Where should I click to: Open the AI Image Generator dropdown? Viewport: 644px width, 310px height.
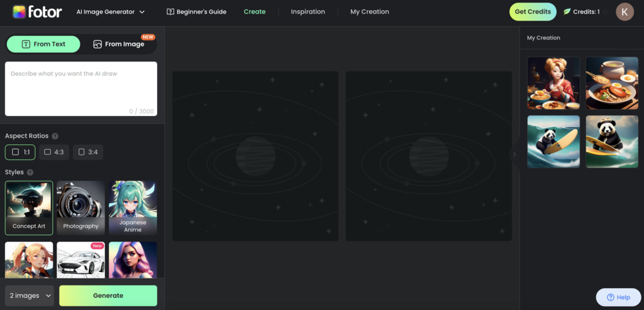point(110,12)
